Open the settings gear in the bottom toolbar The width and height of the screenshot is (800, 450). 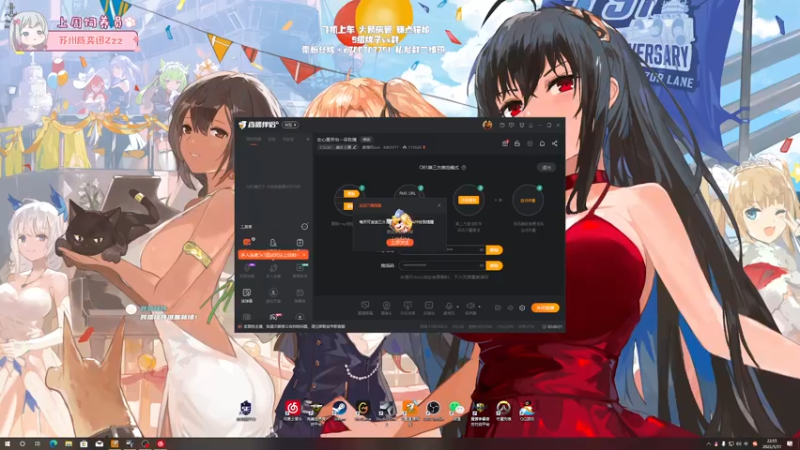point(522,308)
